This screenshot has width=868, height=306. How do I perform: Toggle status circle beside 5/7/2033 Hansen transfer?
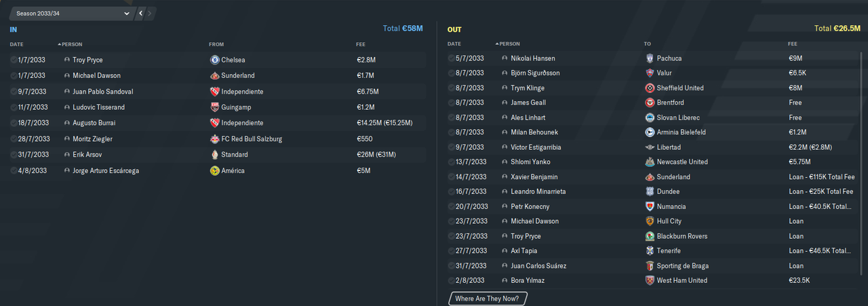point(452,58)
